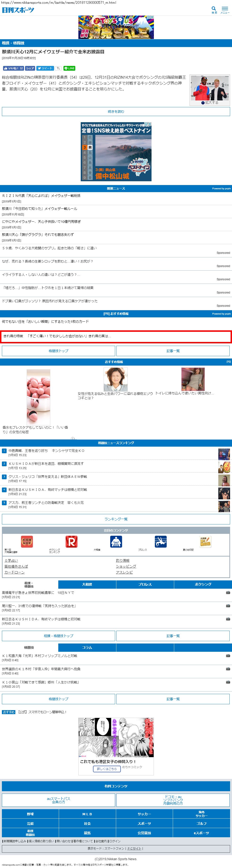Go to ＭＬＢ section in footer

point(87,814)
